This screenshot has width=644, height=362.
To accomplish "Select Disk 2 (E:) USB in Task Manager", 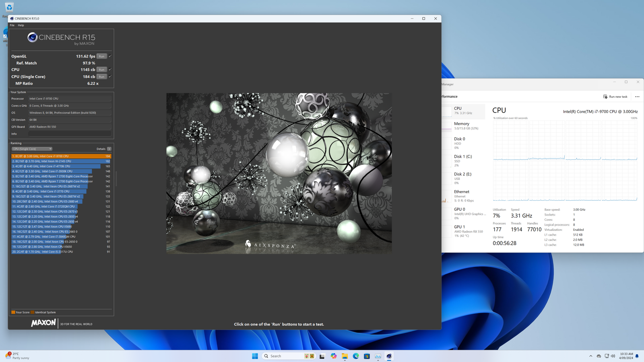I will (x=463, y=179).
